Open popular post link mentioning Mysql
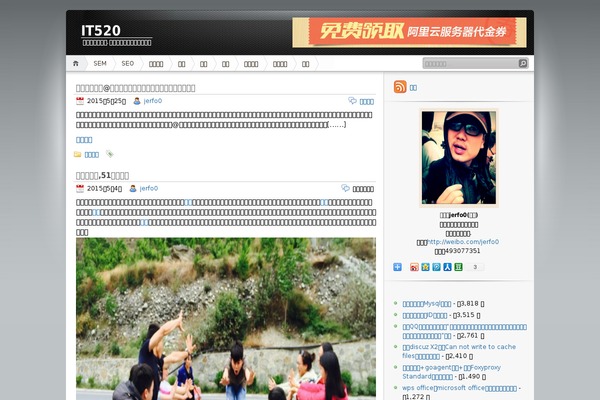600x400 pixels. click(427, 304)
